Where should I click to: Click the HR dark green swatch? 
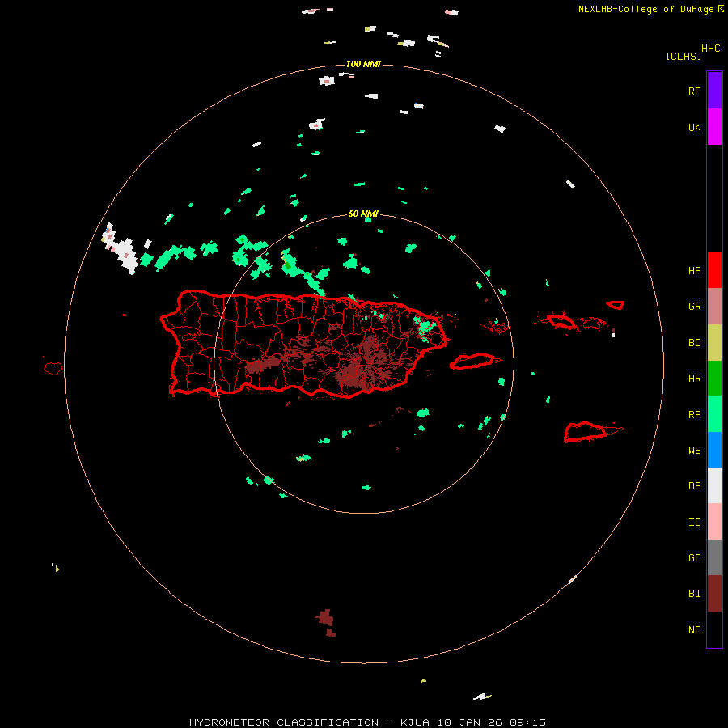point(714,379)
